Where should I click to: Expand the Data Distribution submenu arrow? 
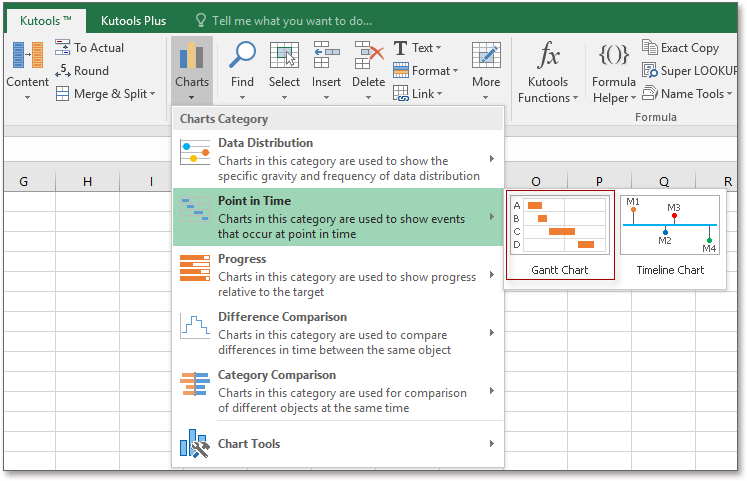click(x=492, y=159)
